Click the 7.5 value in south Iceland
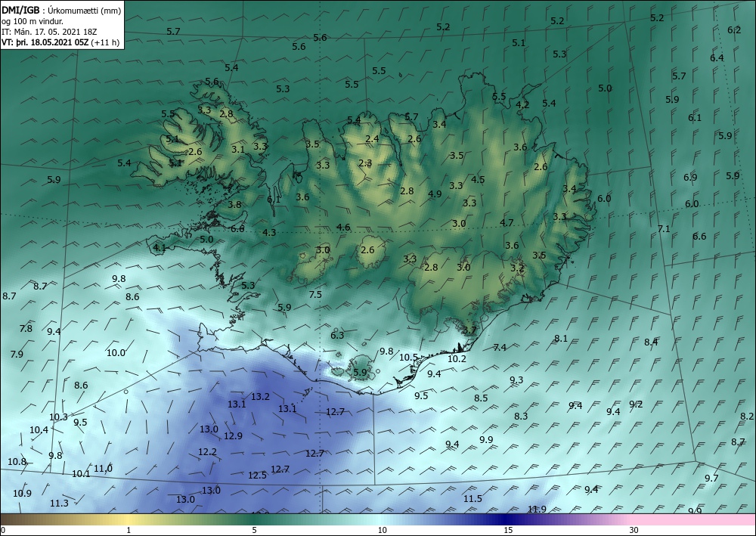 click(x=315, y=295)
